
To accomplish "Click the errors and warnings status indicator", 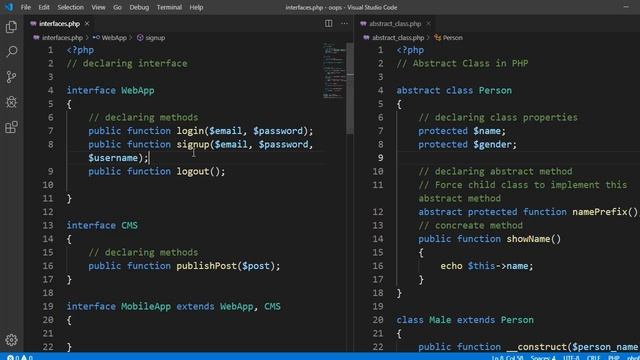I will [x=19, y=357].
